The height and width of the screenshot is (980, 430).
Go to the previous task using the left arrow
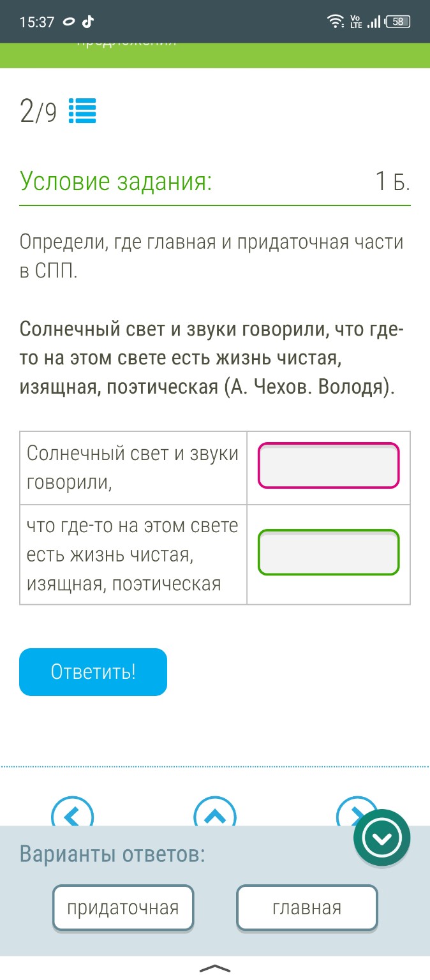click(73, 815)
